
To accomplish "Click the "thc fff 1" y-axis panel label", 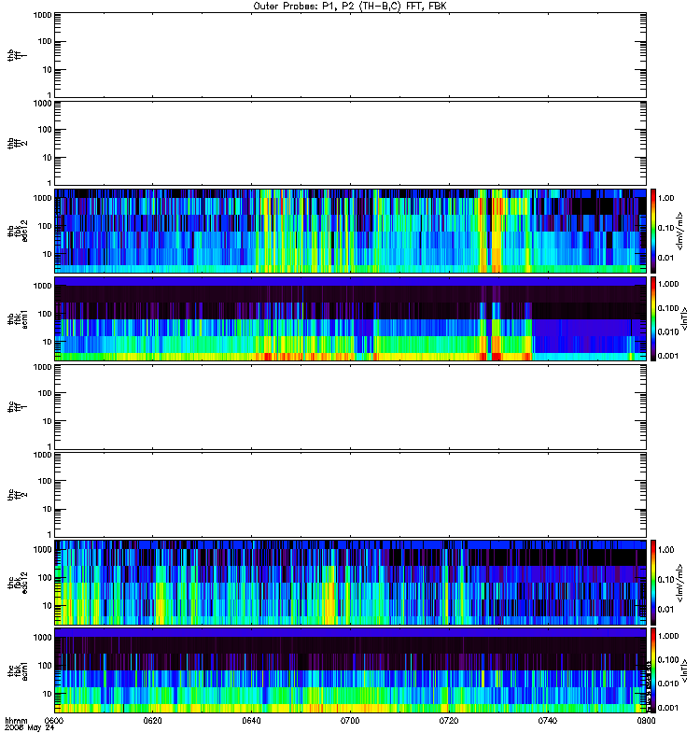I will point(17,407).
